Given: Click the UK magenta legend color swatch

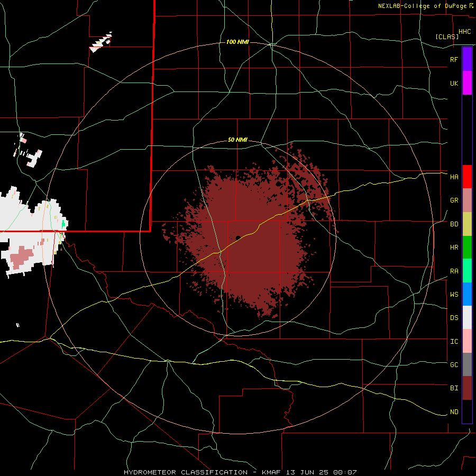Looking at the screenshot, I should click(467, 83).
